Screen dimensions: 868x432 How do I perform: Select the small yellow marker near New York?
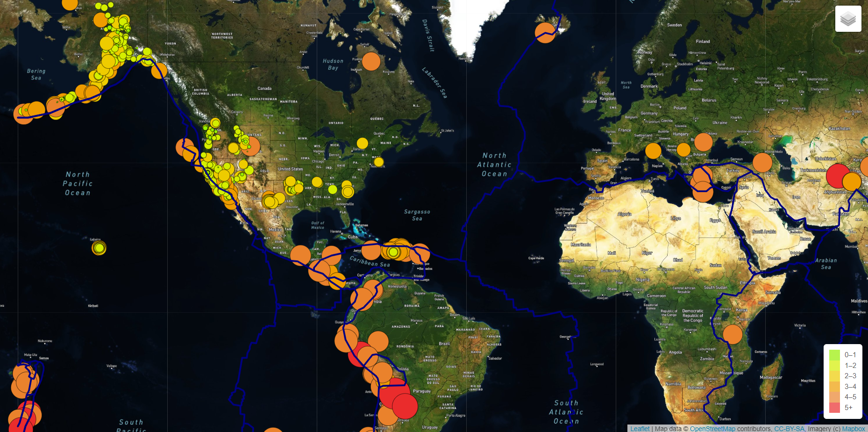379,162
